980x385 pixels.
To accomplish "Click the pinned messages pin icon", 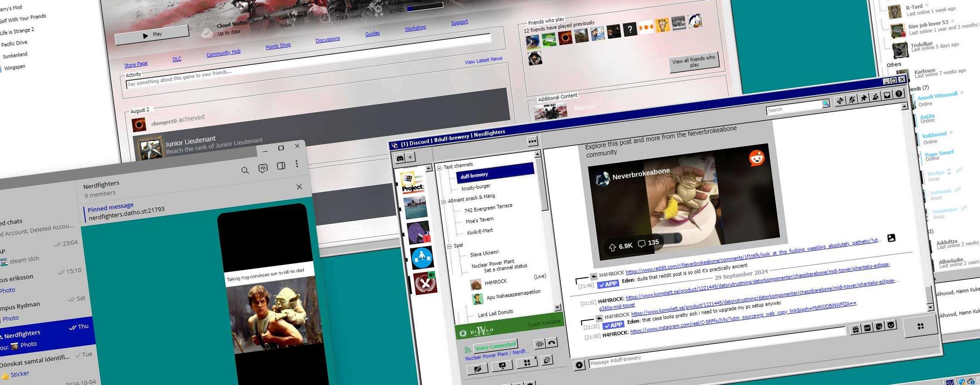I will click(x=863, y=98).
